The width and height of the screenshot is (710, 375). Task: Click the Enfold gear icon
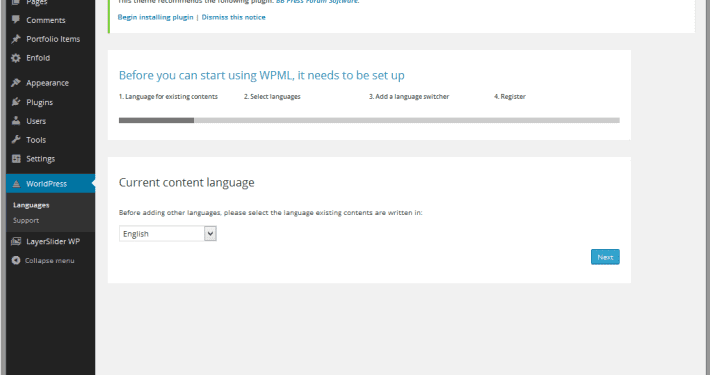pyautogui.click(x=16, y=58)
